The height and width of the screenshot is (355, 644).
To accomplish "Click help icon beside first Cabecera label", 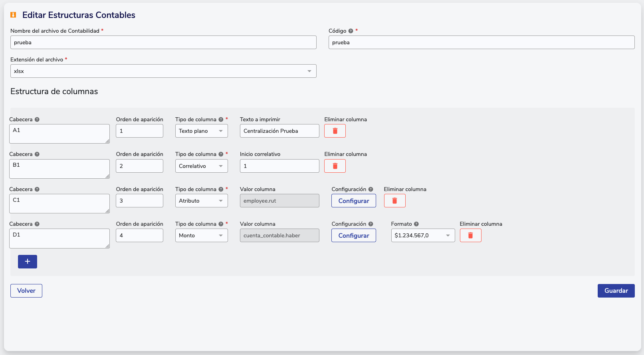I will point(37,120).
